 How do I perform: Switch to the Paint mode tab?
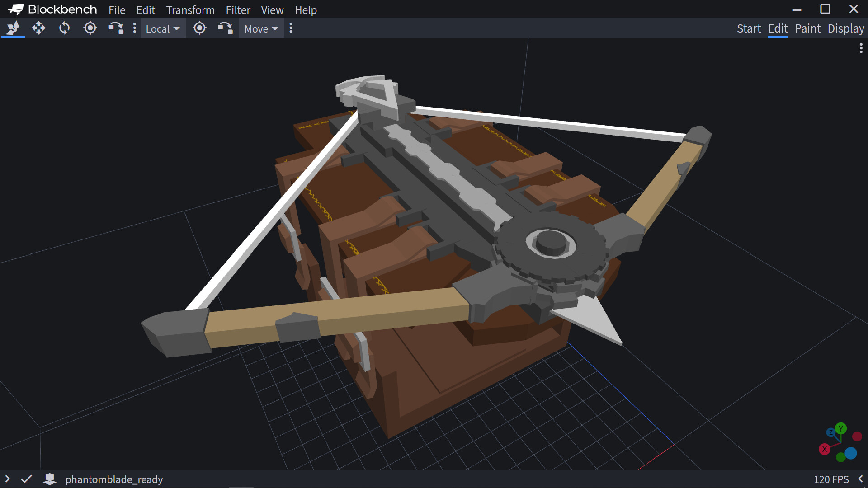[807, 28]
